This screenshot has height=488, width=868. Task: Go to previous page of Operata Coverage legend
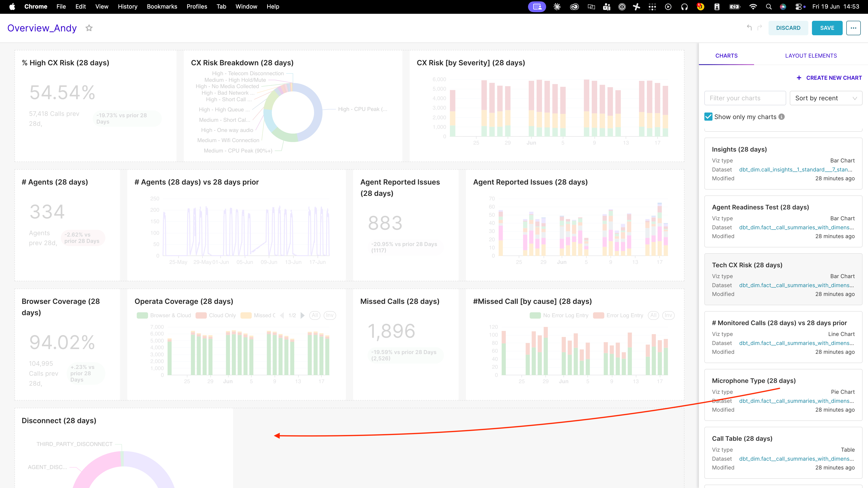pos(282,315)
